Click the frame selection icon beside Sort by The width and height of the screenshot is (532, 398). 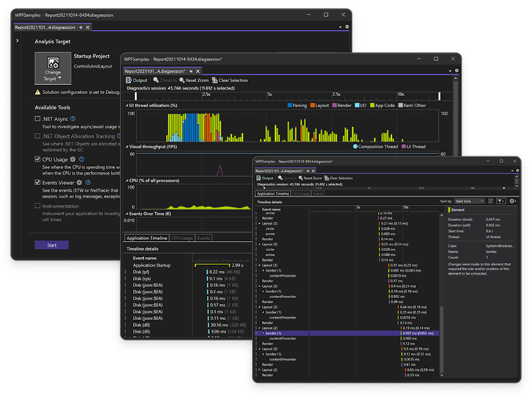tap(491, 201)
